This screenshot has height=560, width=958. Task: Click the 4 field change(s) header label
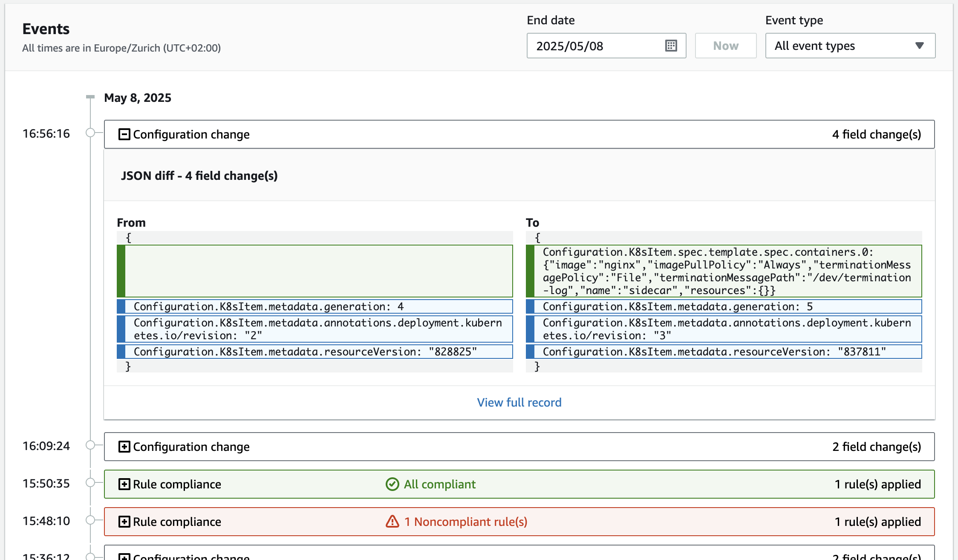(x=876, y=134)
